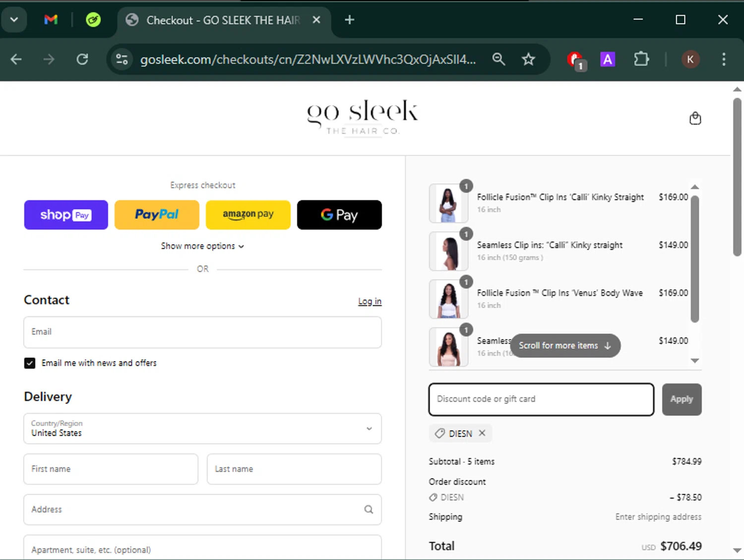The width and height of the screenshot is (744, 560).
Task: Expand Show more options
Action: click(202, 246)
